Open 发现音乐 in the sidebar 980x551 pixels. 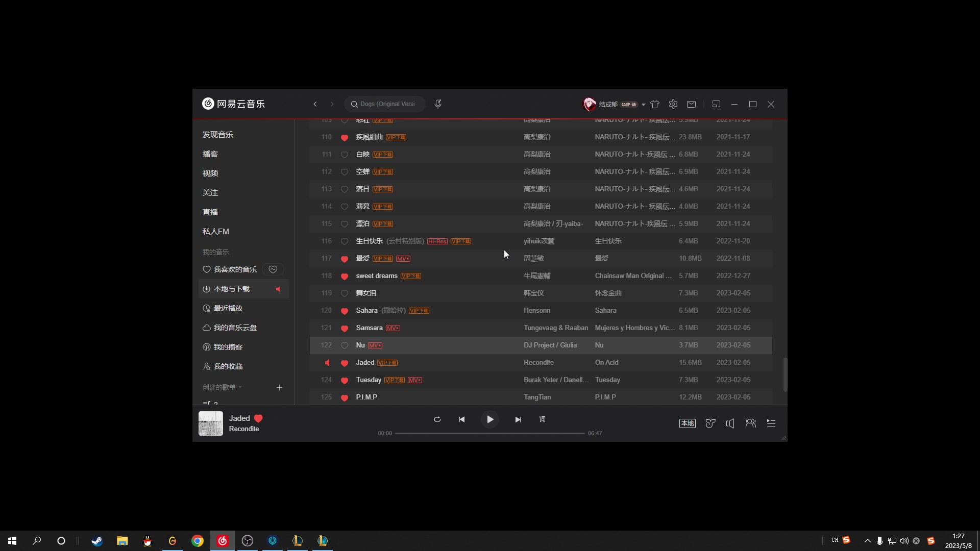click(x=217, y=134)
